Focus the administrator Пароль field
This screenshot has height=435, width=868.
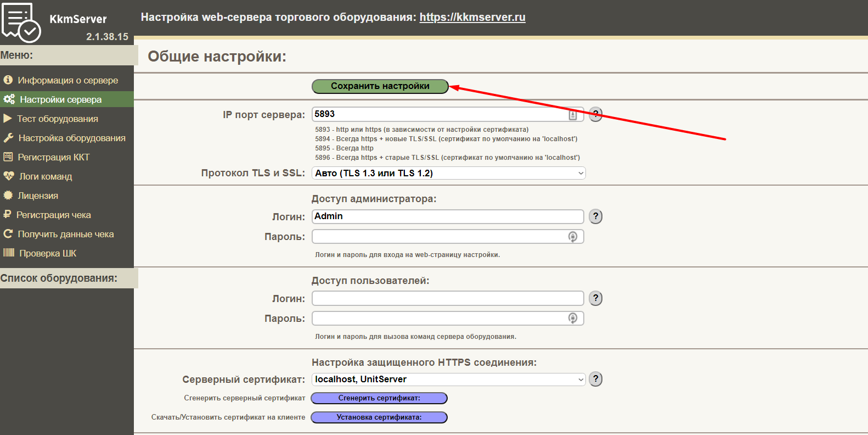(448, 237)
